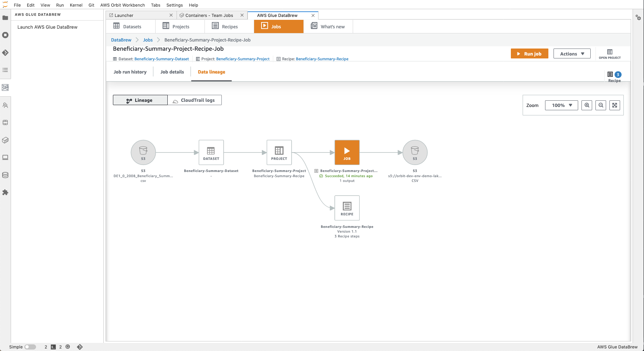Open the extension manager puzzle icon

coord(5,192)
